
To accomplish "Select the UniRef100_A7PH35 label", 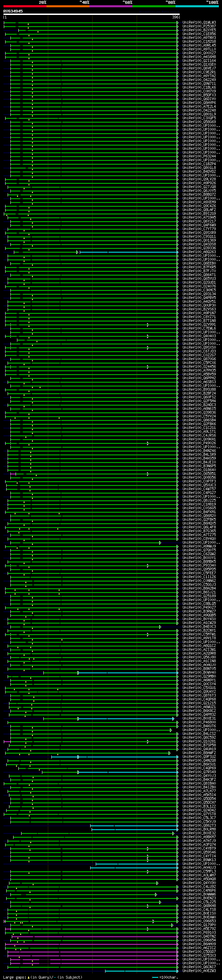I will click(x=199, y=370).
